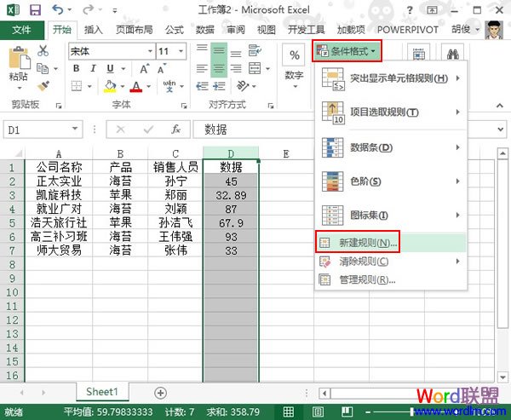511x420 pixels.
Task: Click the Cut scissors icon
Action: 43,50
